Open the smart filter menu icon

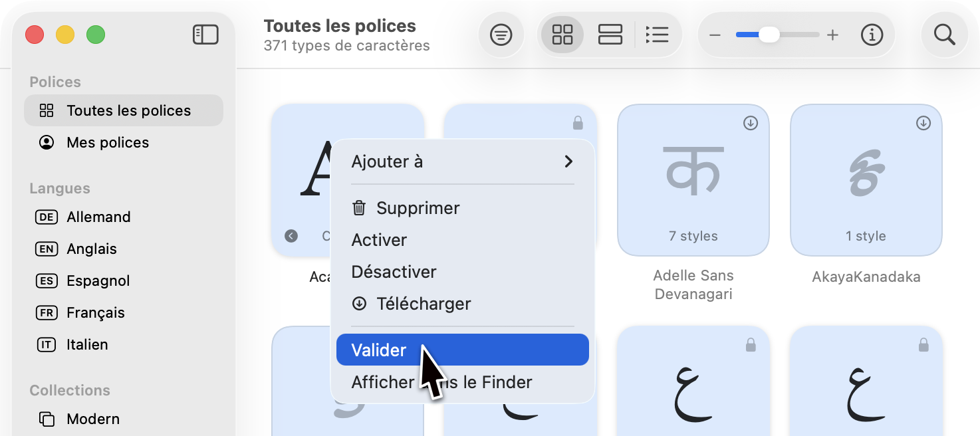(x=501, y=35)
